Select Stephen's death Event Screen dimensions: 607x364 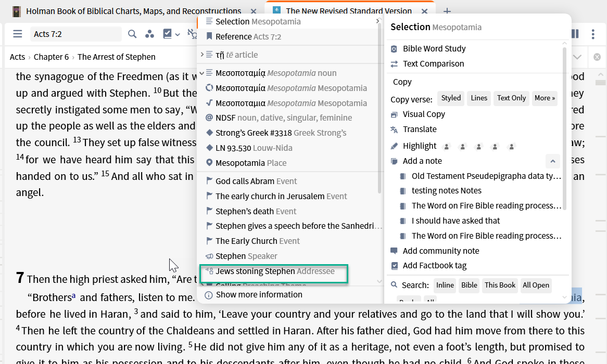[289, 211]
